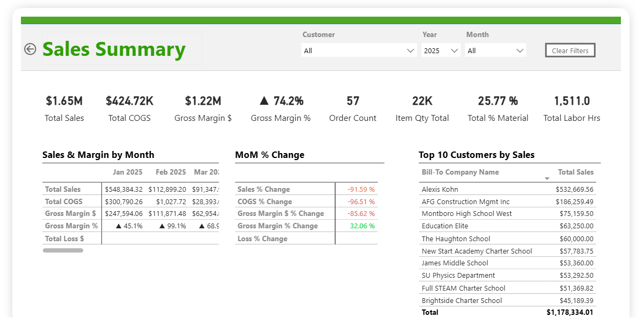The height and width of the screenshot is (332, 644).
Task: Click the 1,511.0 Total Labor Hrs card
Action: (572, 109)
